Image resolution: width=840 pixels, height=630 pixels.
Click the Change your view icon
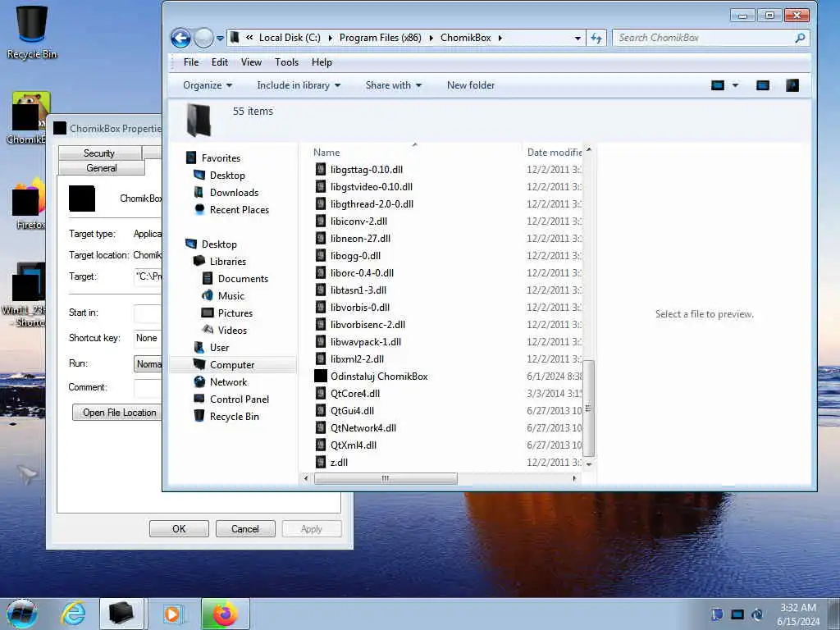[x=718, y=85]
